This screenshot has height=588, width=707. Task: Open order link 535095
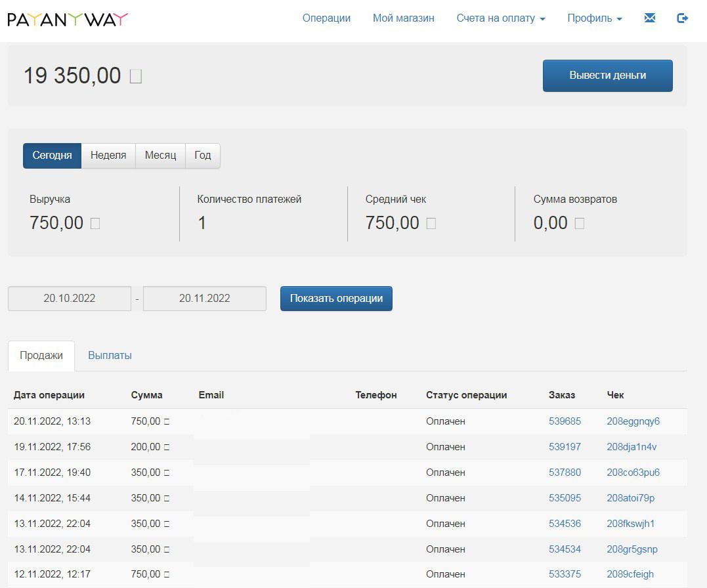pyautogui.click(x=565, y=498)
